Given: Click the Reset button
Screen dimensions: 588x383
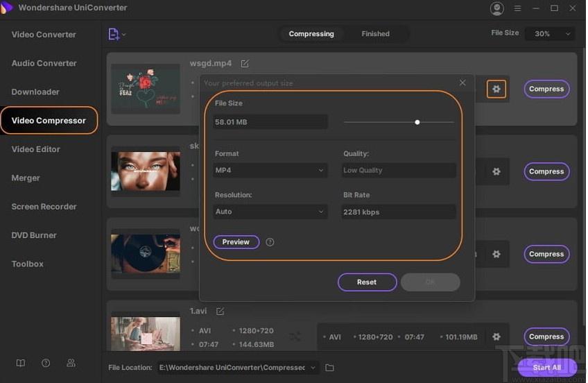Looking at the screenshot, I should click(x=367, y=282).
